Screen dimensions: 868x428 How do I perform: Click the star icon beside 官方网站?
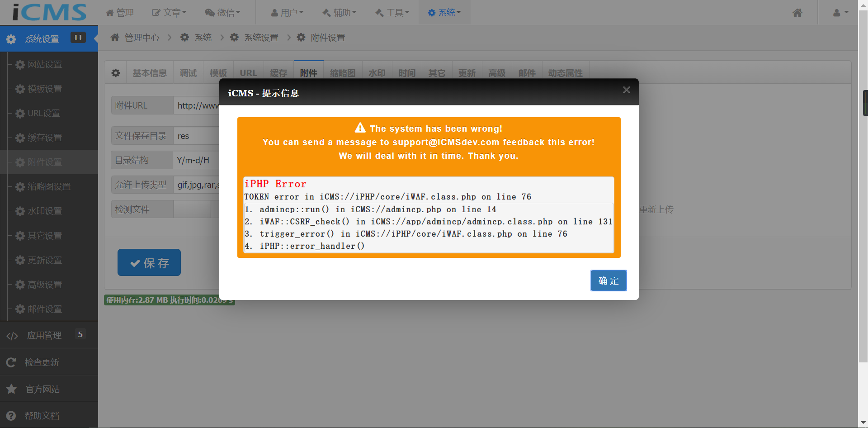pos(11,389)
